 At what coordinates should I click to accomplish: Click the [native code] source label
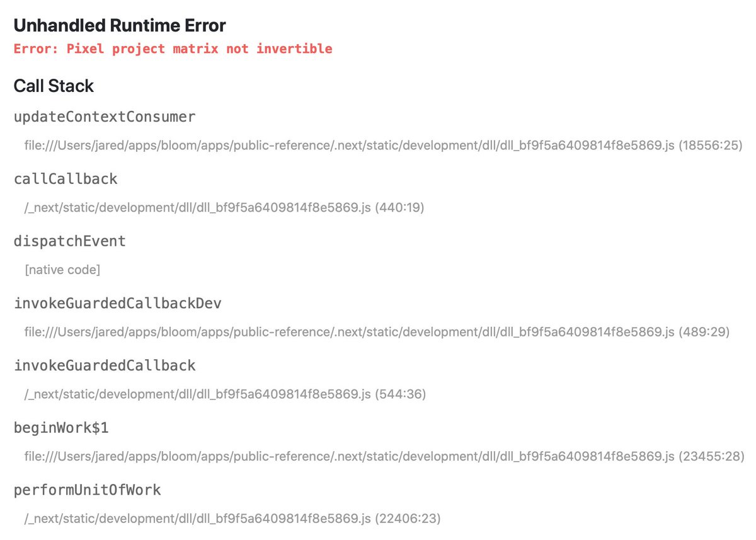[x=62, y=270]
